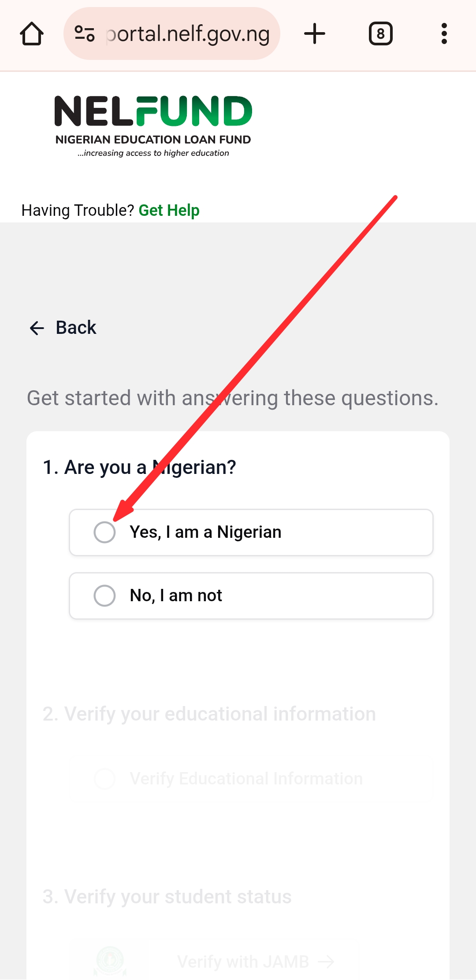This screenshot has height=980, width=476.
Task: Click the Back text label
Action: click(76, 328)
